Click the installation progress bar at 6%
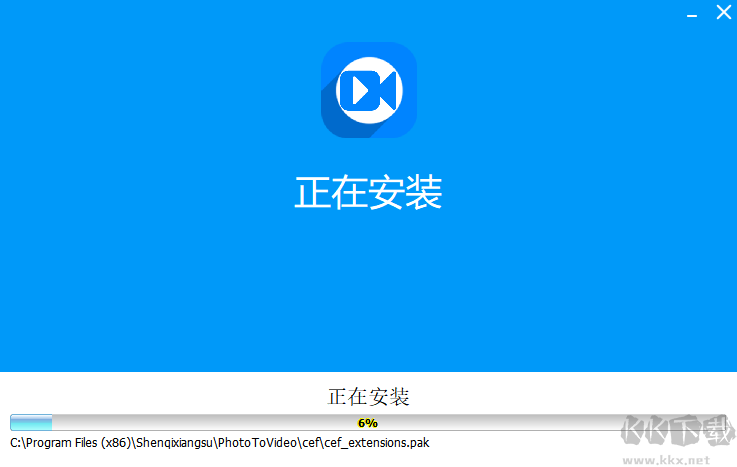The width and height of the screenshot is (737, 467). [368, 423]
